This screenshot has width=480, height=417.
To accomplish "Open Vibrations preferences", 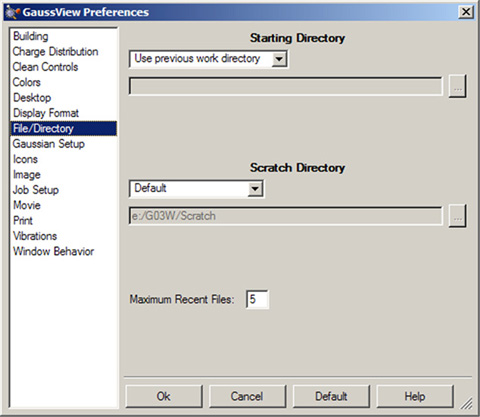I will point(35,236).
